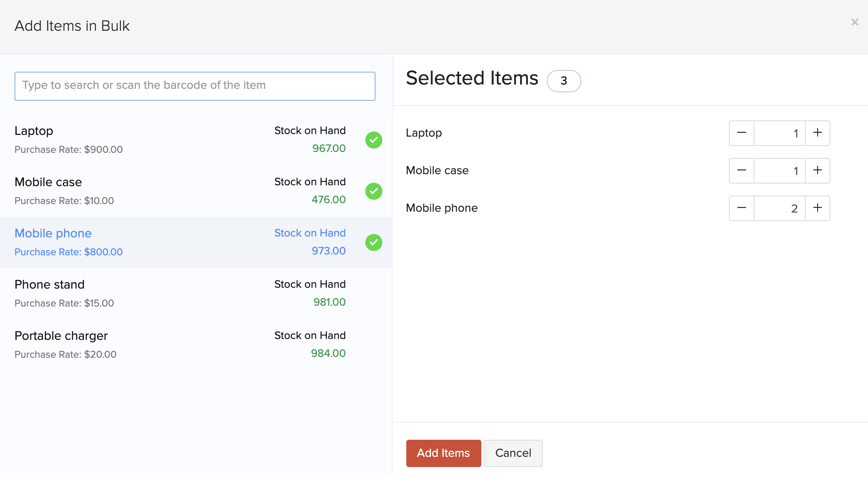The image size is (868, 479).
Task: Select the Laptop row in the item list
Action: tap(171, 140)
